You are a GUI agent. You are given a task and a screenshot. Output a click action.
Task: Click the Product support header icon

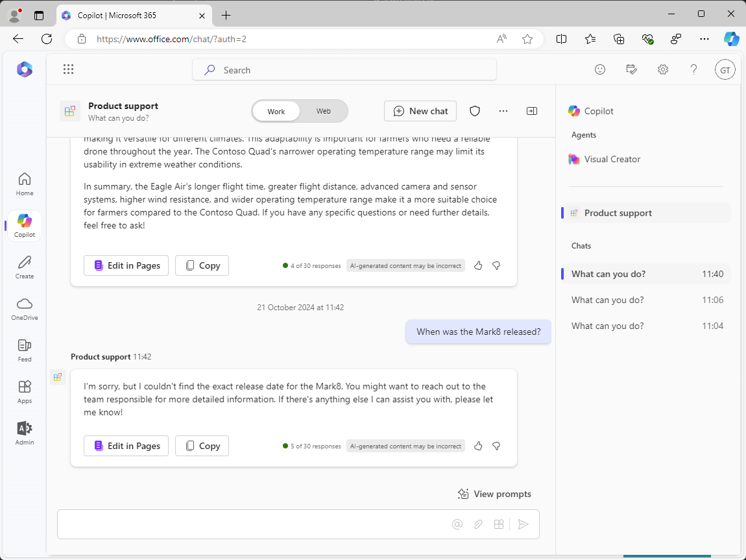click(x=69, y=112)
